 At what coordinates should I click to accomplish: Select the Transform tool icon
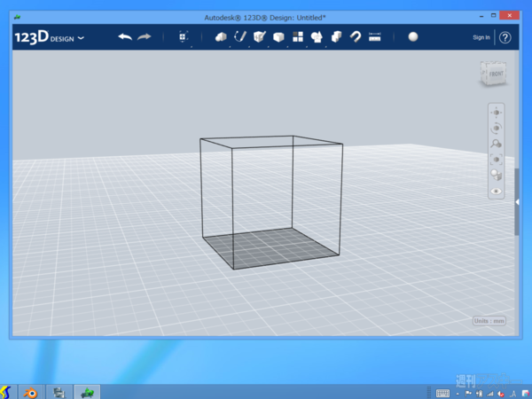184,36
